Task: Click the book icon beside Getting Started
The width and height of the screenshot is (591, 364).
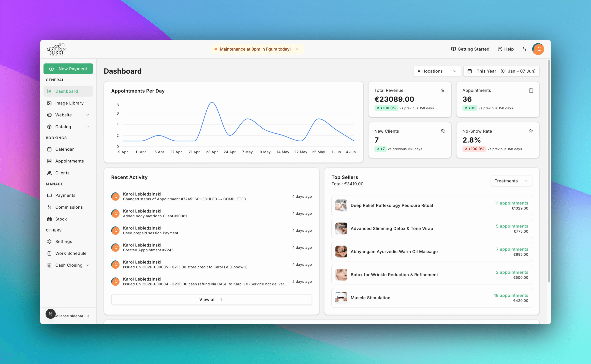Action: point(453,49)
